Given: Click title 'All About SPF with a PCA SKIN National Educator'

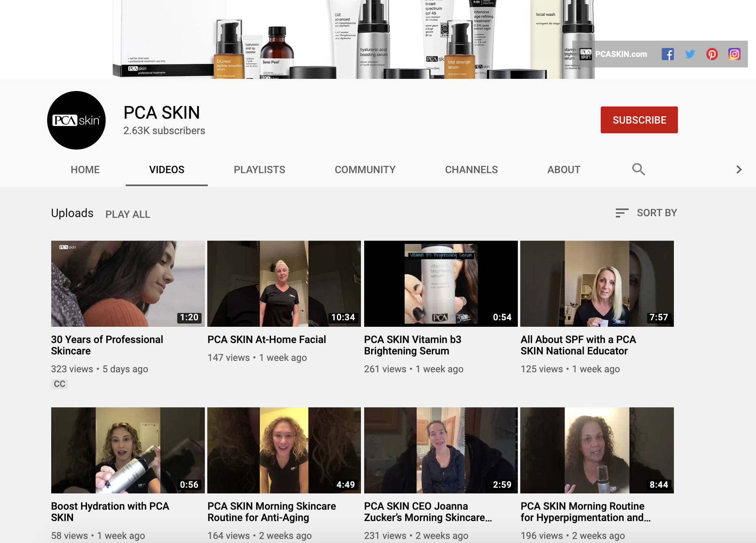Looking at the screenshot, I should pos(578,345).
